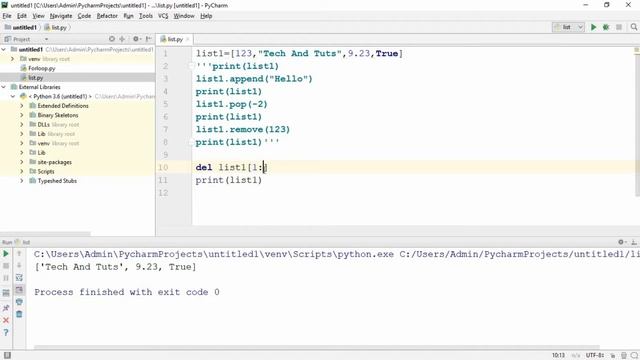Click the top toolbar stop button
This screenshot has width=640, height=360.
[x=619, y=27]
